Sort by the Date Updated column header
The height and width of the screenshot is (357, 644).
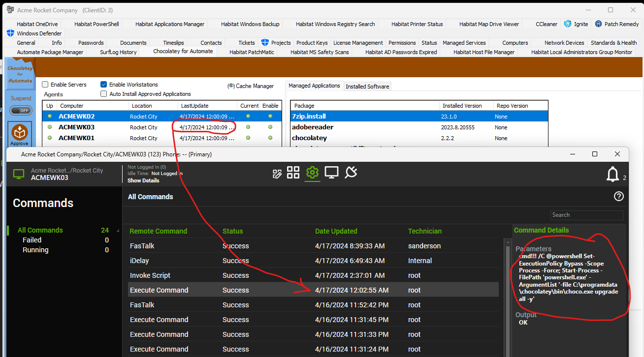(336, 231)
